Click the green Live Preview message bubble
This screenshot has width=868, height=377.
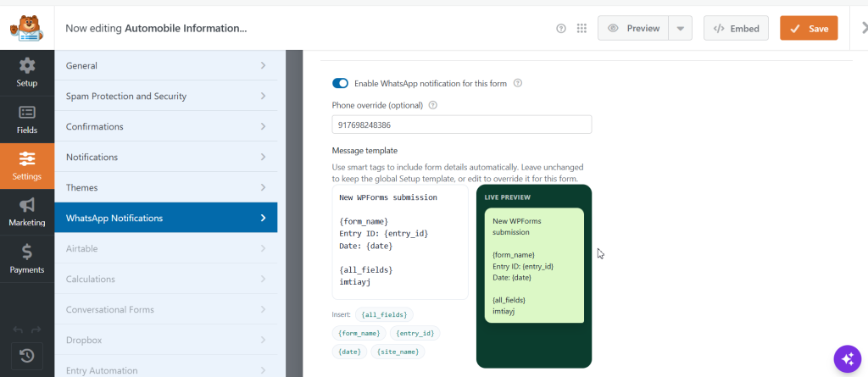[534, 265]
